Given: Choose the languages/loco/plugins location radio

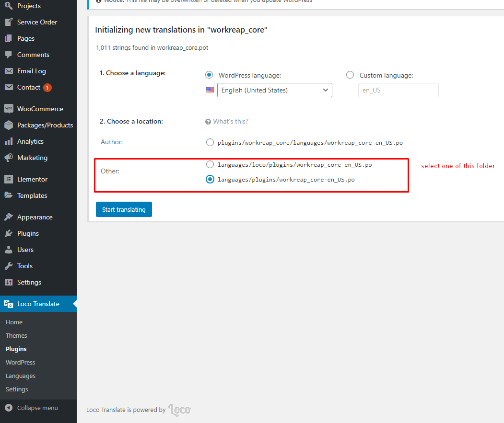Looking at the screenshot, I should click(x=210, y=164).
